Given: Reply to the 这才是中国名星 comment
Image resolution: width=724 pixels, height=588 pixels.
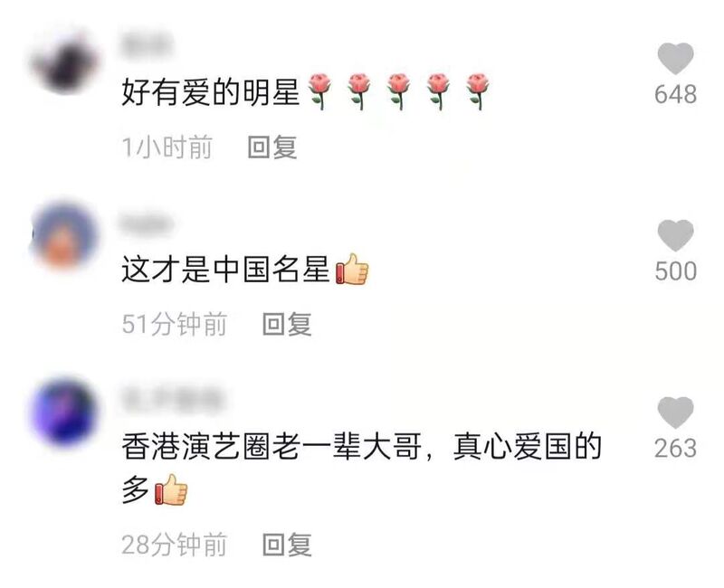Looking at the screenshot, I should pyautogui.click(x=287, y=324).
